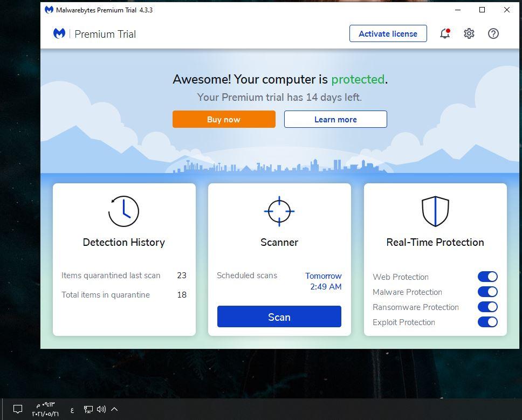Click the taskbar volume speaker icon
Viewport: 522px width, 420px height.
click(101, 409)
